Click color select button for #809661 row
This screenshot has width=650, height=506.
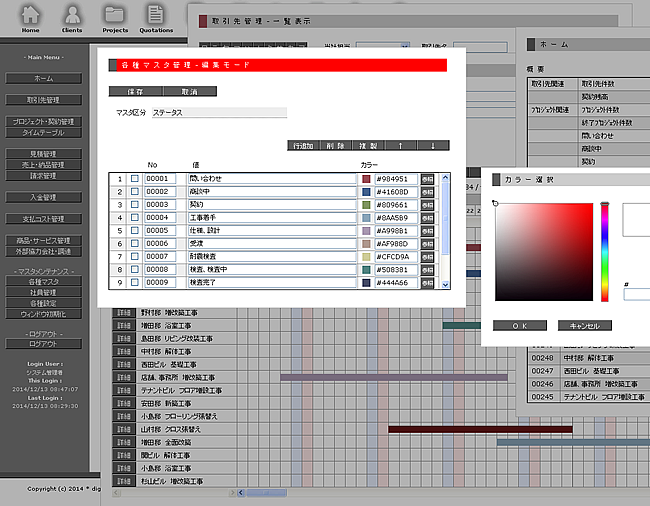pos(427,205)
